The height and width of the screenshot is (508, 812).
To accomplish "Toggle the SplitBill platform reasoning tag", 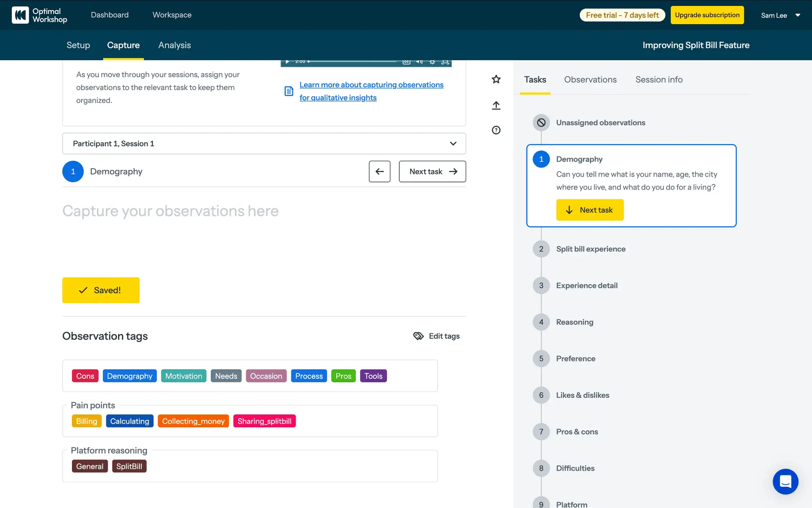I will coord(129,466).
